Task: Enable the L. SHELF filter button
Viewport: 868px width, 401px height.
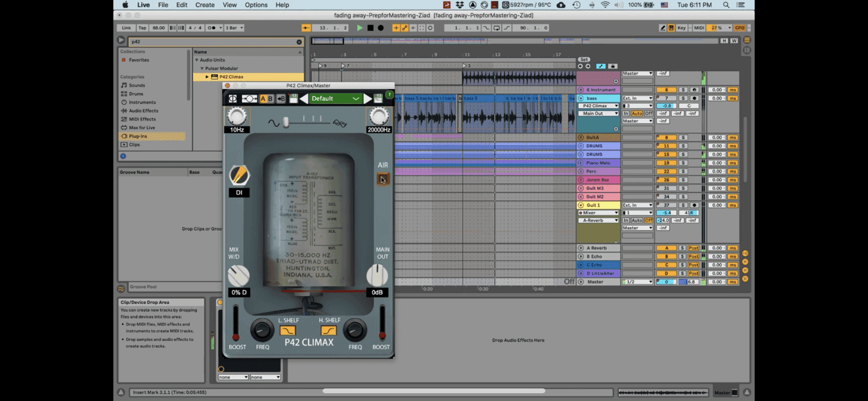Action: tap(288, 330)
